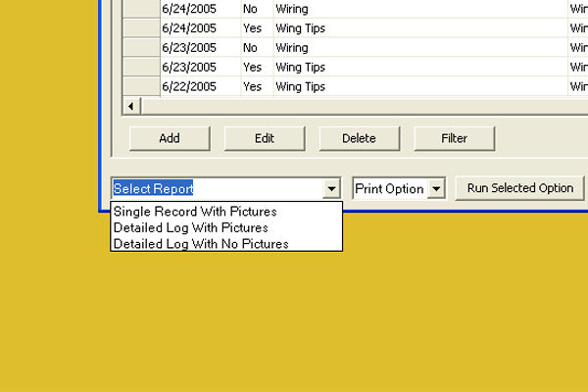Expand the Print Option dropdown

click(437, 189)
